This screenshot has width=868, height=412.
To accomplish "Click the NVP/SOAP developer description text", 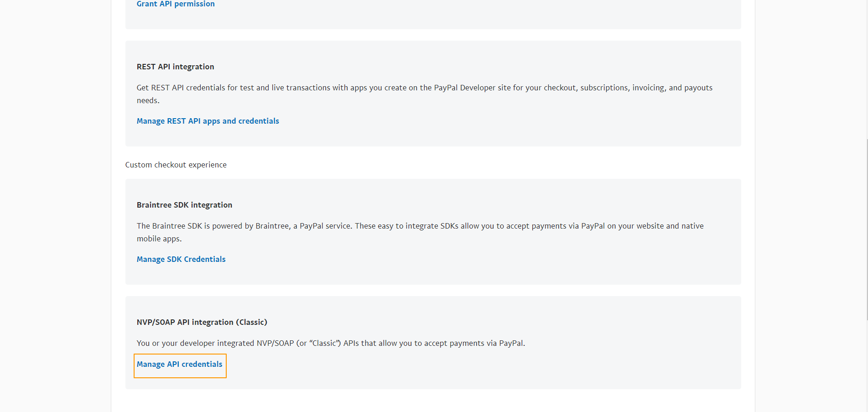I will pos(331,343).
